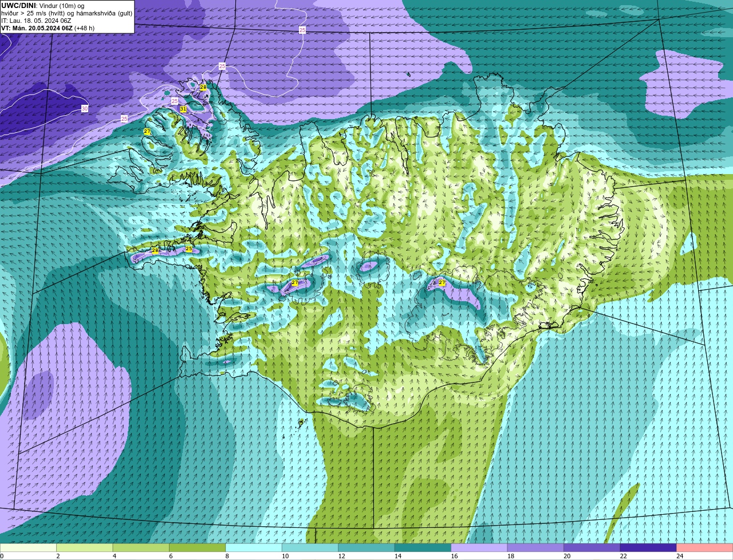Select the white "30" gust contour label

coord(85,109)
